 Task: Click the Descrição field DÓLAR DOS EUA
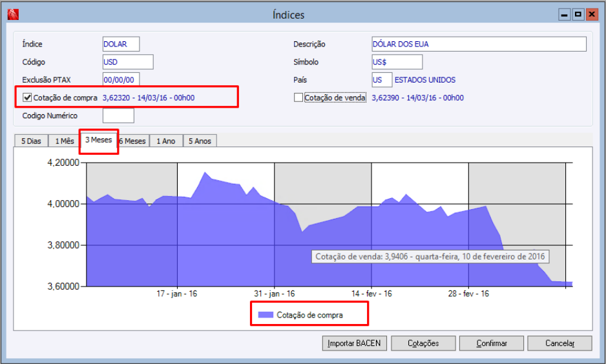point(479,44)
